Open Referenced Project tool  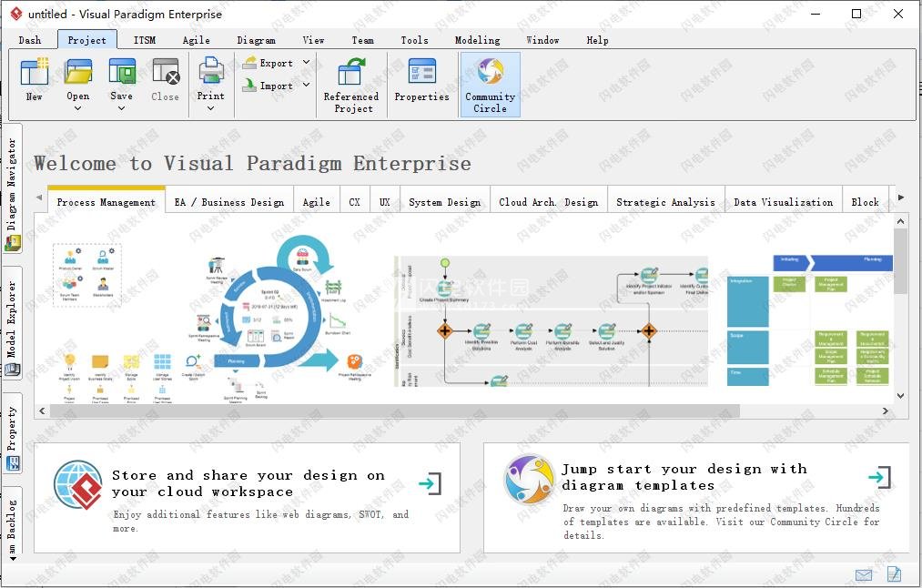351,85
